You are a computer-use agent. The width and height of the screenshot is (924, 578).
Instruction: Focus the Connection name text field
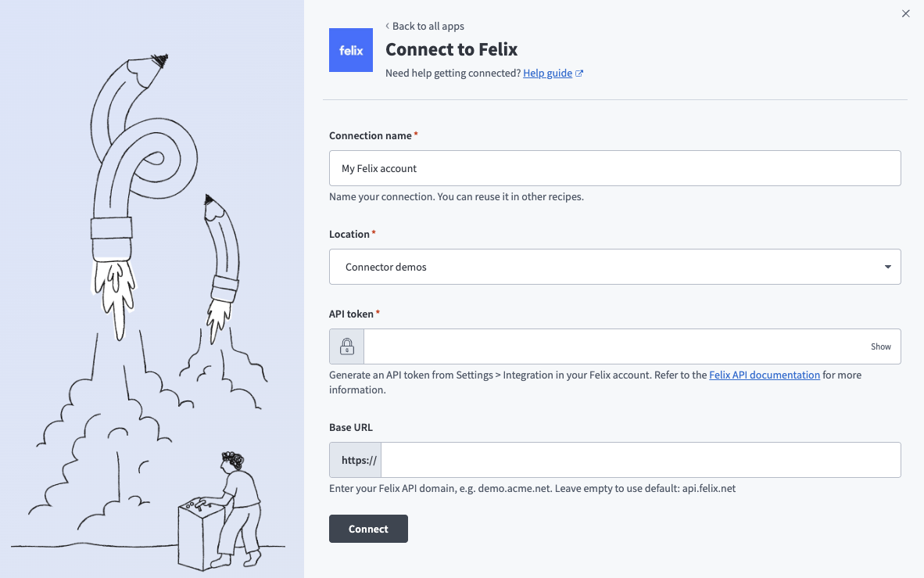click(x=614, y=168)
